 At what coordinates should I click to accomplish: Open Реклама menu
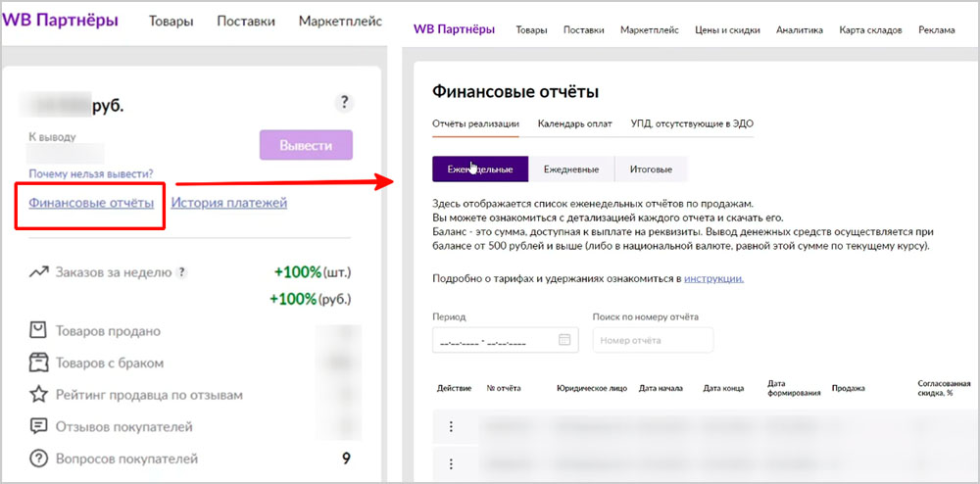(936, 30)
